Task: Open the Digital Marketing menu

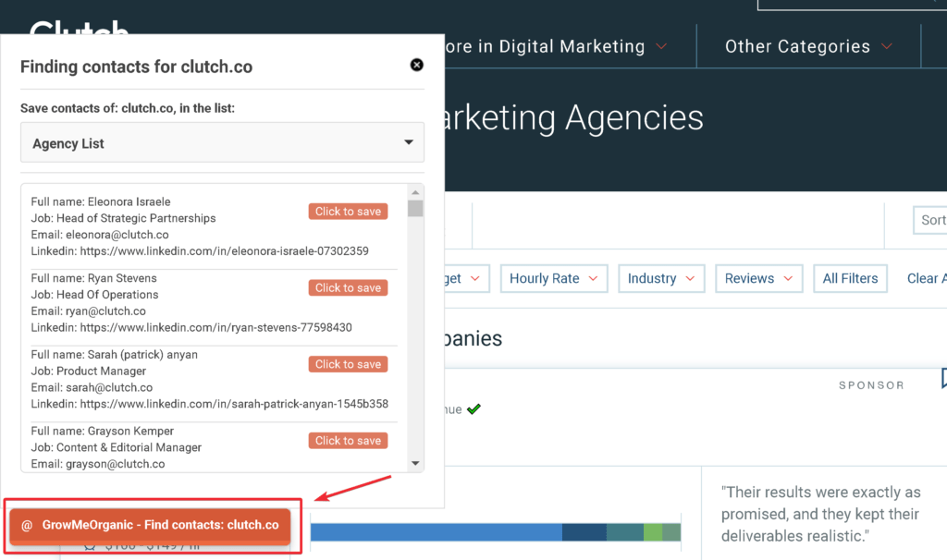Action: pos(556,46)
